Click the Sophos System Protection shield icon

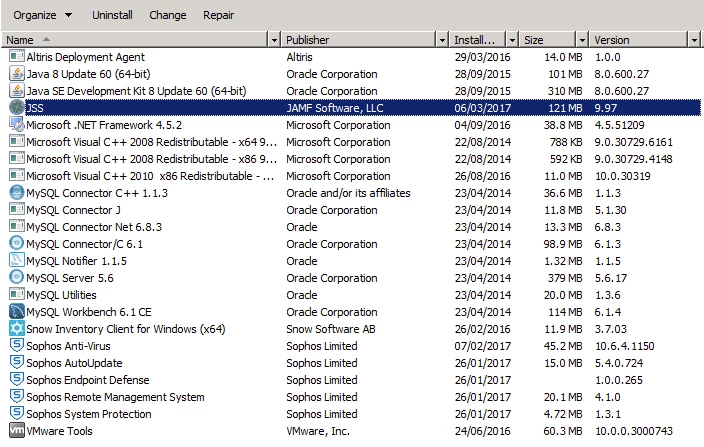(x=17, y=414)
